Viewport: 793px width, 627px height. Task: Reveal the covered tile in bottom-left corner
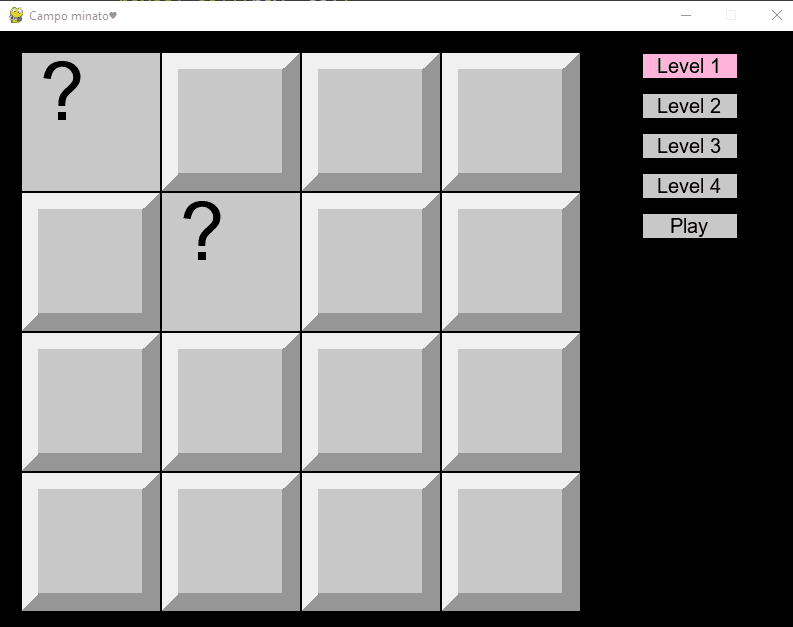(91, 542)
